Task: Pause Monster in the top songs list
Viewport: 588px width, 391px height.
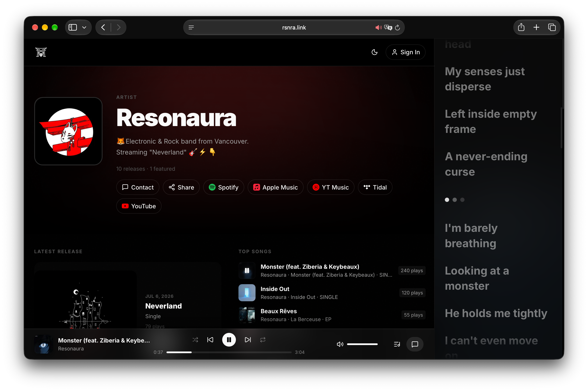Action: (247, 270)
